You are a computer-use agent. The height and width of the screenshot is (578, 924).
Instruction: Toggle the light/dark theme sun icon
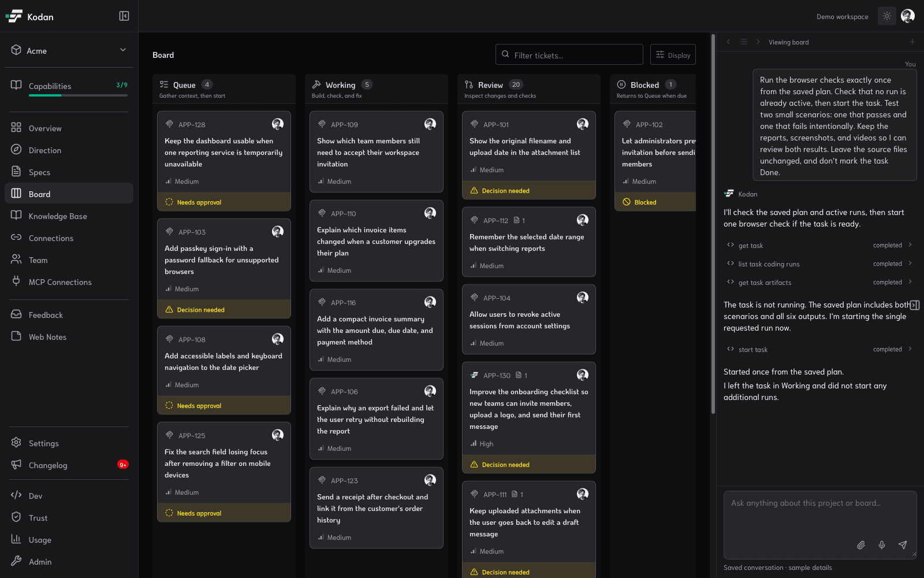click(x=887, y=16)
